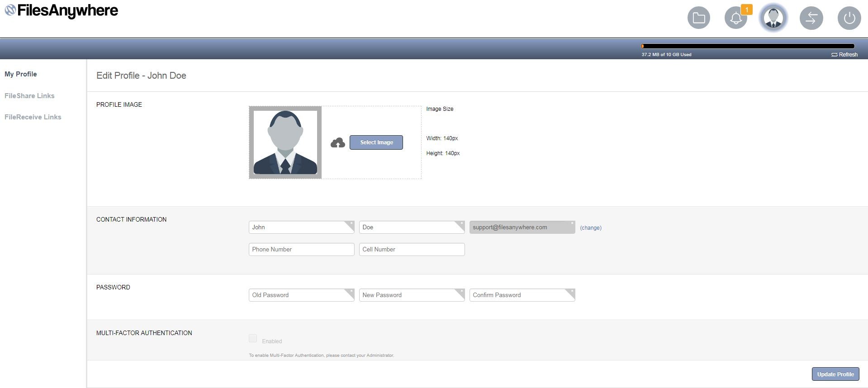Click the profile image thumbnail
The width and height of the screenshot is (868, 388).
point(285,142)
